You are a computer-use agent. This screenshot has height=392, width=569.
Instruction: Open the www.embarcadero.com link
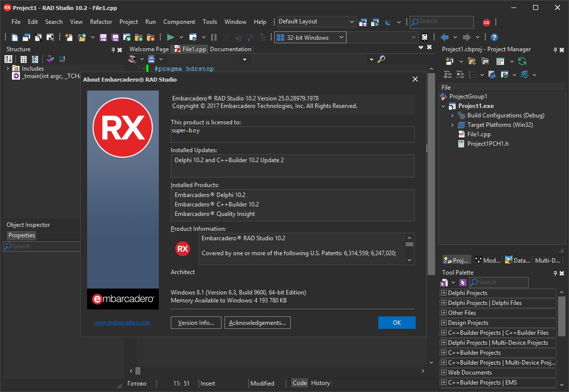tap(122, 322)
